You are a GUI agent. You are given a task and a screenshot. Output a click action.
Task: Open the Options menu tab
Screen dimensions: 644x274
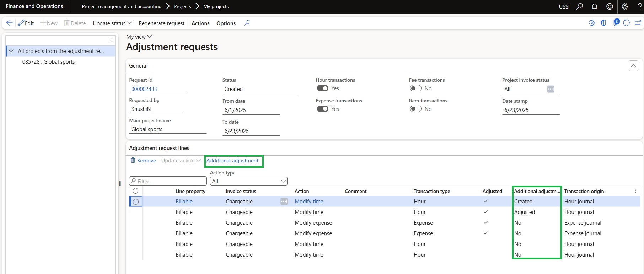coord(226,23)
